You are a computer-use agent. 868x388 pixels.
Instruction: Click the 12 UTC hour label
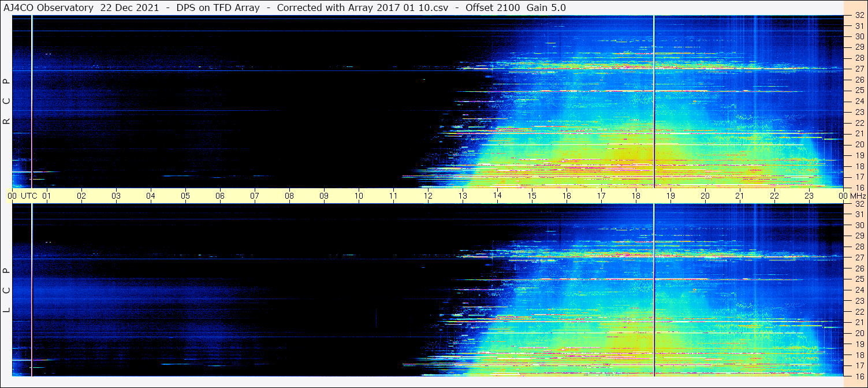pyautogui.click(x=428, y=196)
